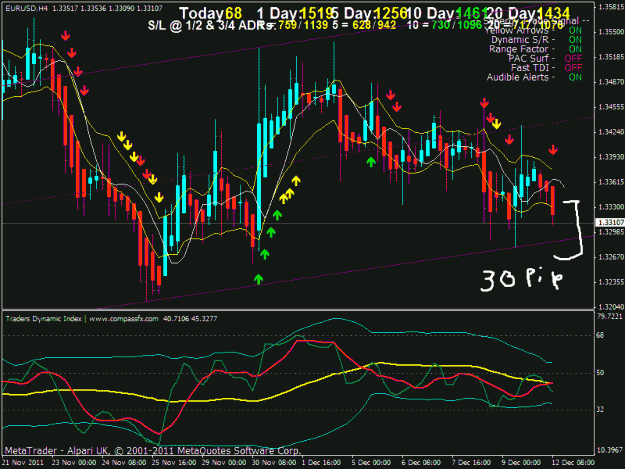
Task: Click price level 1.33300 on the axis
Action: point(611,207)
